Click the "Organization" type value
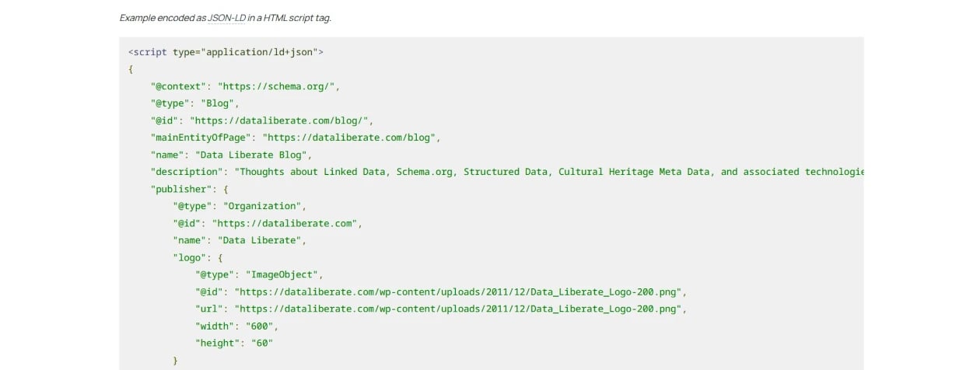The width and height of the screenshot is (980, 370). tap(262, 206)
